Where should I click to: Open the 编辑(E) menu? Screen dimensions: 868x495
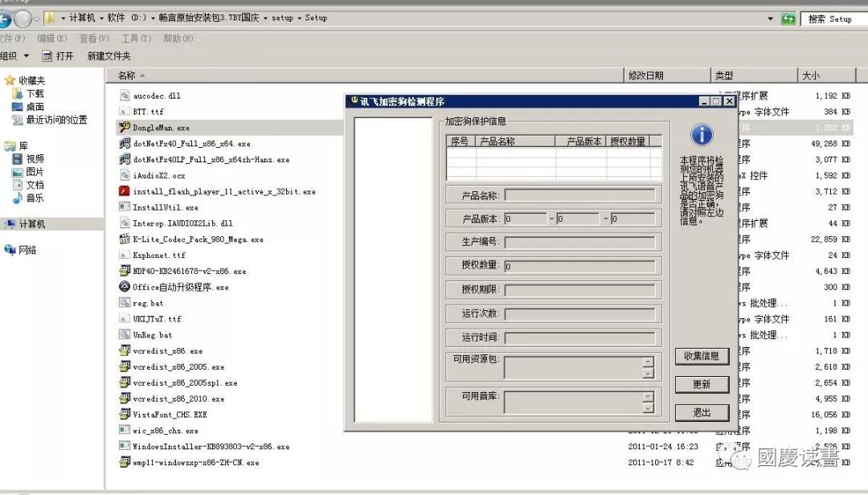[x=51, y=39]
